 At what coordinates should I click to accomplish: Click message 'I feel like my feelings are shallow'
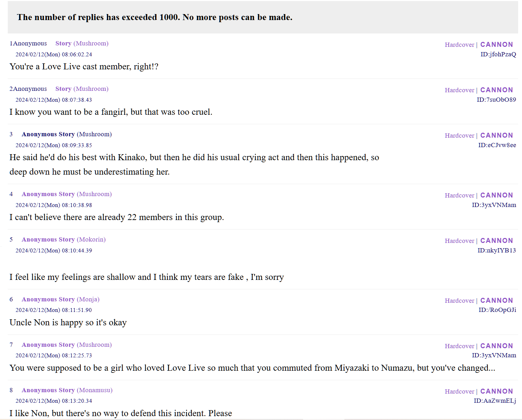tap(147, 277)
